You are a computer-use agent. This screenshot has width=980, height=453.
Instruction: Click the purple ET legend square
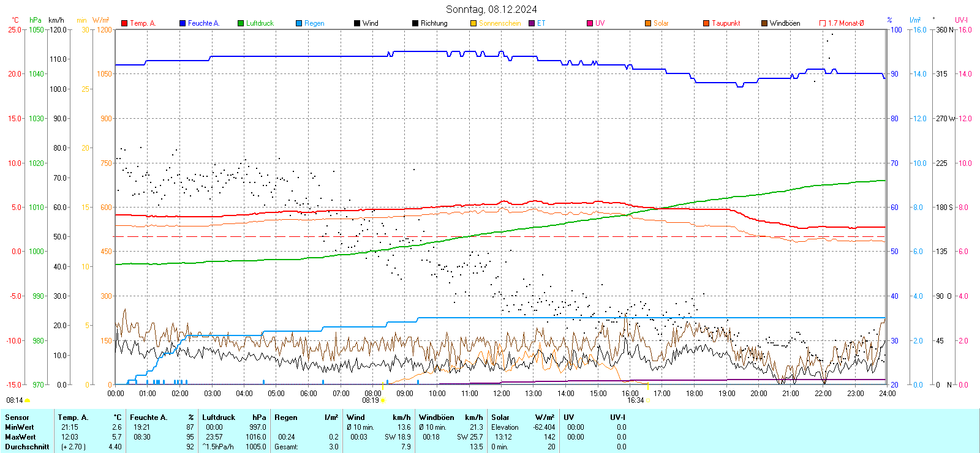(532, 23)
